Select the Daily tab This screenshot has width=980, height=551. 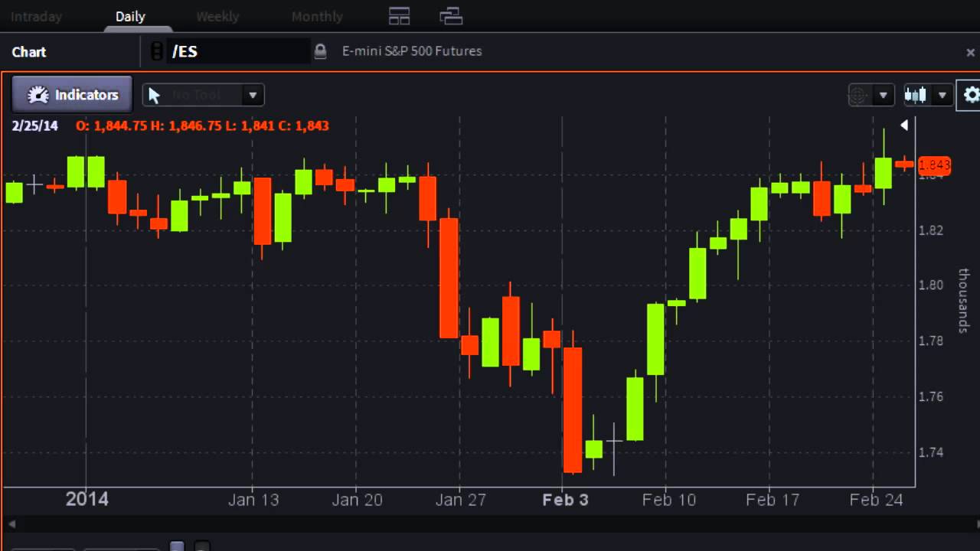pos(130,16)
